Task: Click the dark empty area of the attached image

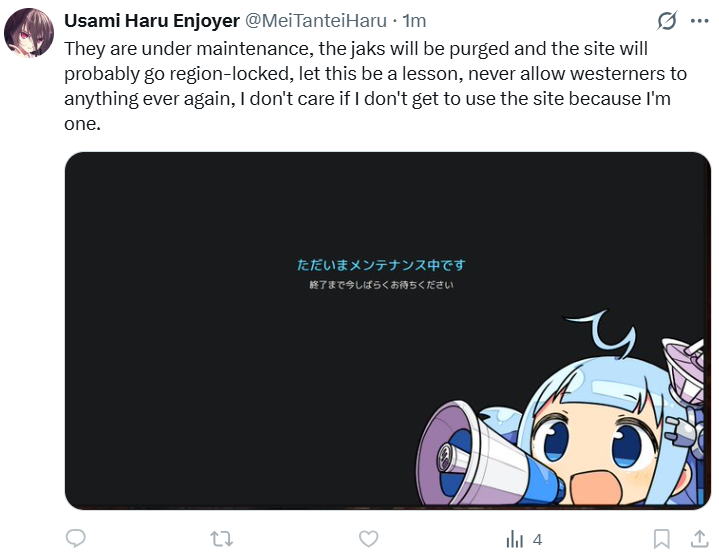Action: (x=200, y=400)
